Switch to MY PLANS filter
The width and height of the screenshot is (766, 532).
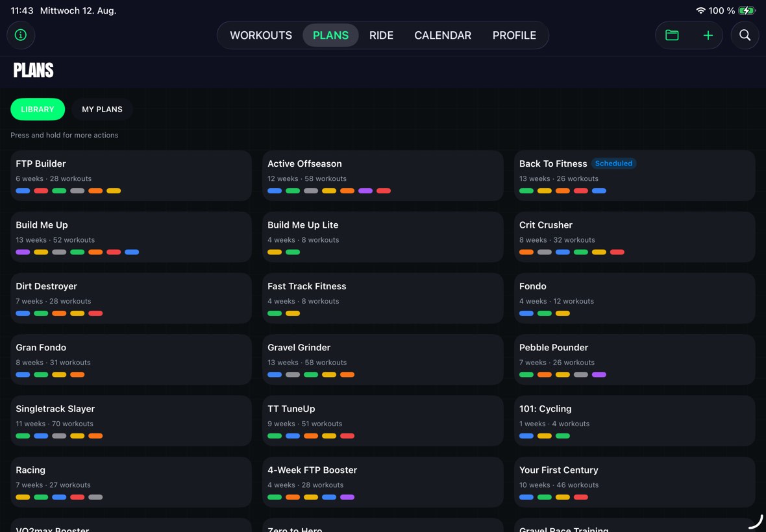pyautogui.click(x=102, y=110)
